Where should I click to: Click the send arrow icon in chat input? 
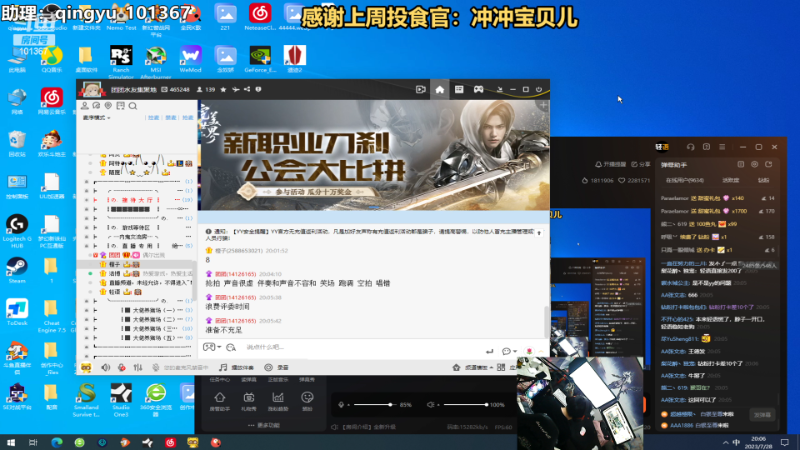[490, 351]
